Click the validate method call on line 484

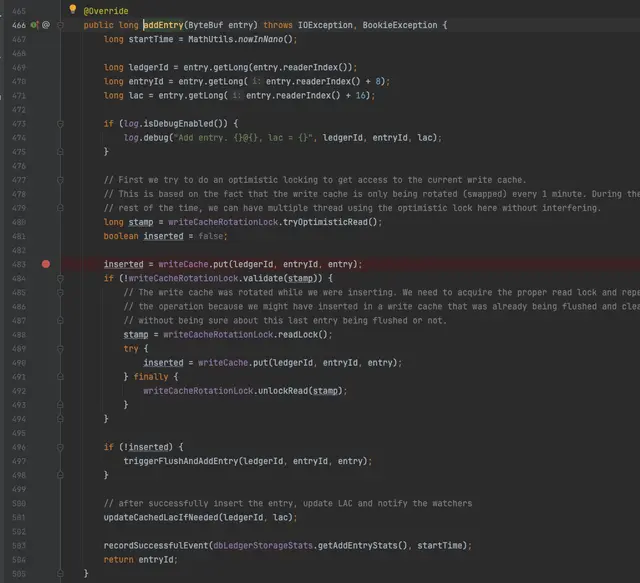click(265, 278)
